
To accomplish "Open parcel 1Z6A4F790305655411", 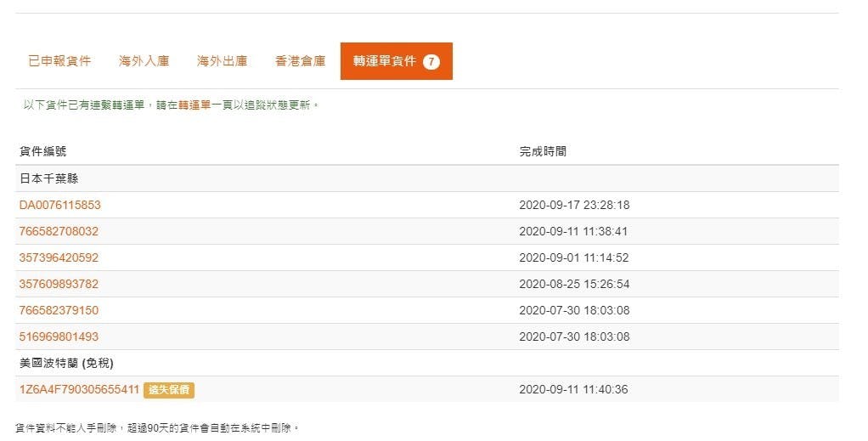I will [x=79, y=389].
